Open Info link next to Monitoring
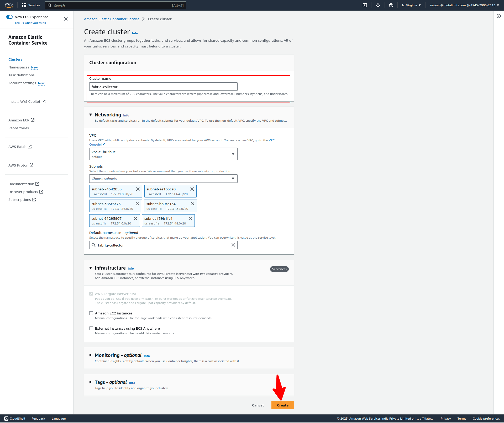This screenshot has width=504, height=423. click(x=147, y=356)
